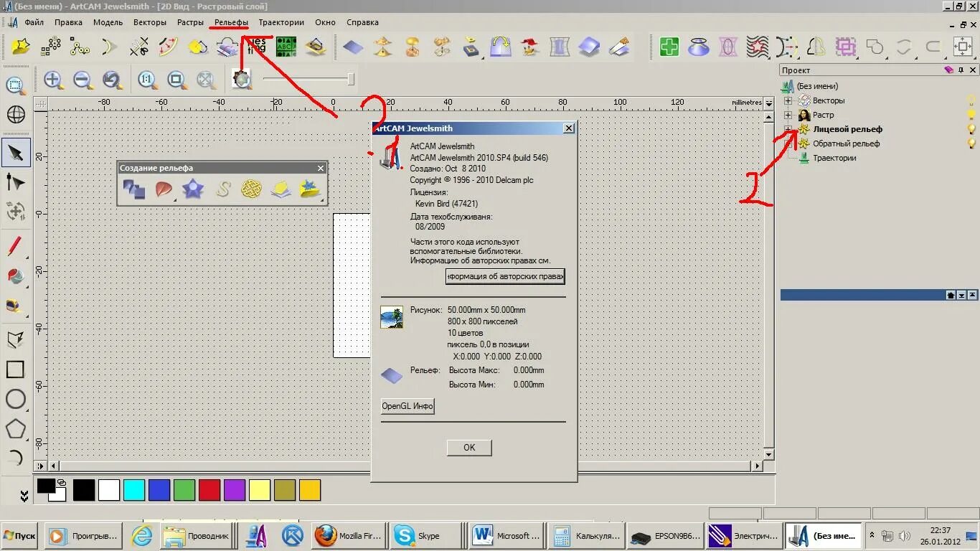The image size is (980, 551).
Task: Click the globe 3D view icon
Action: 16,114
